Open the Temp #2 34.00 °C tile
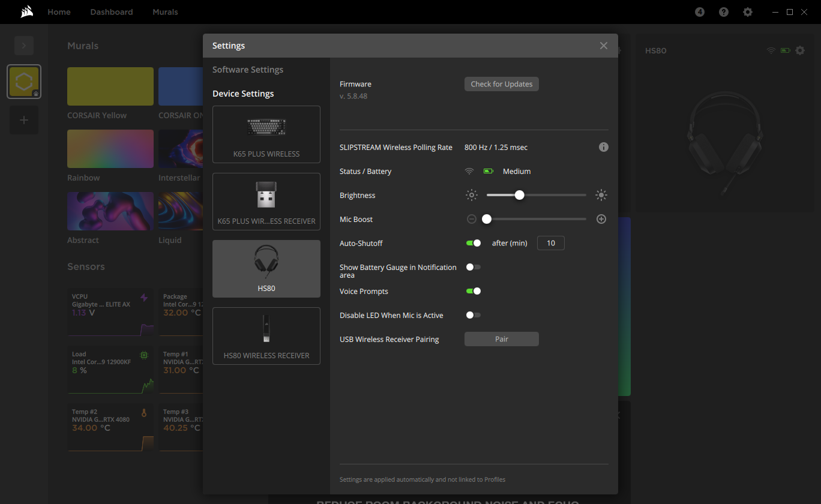This screenshot has width=821, height=504. pos(110,427)
